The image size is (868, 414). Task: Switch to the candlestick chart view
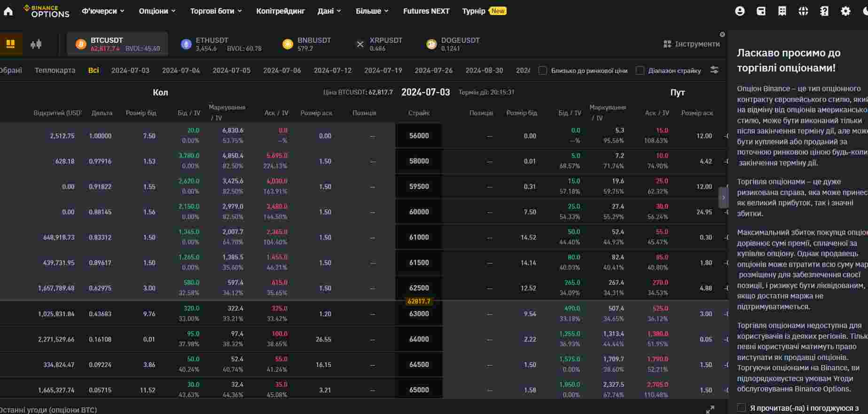36,44
